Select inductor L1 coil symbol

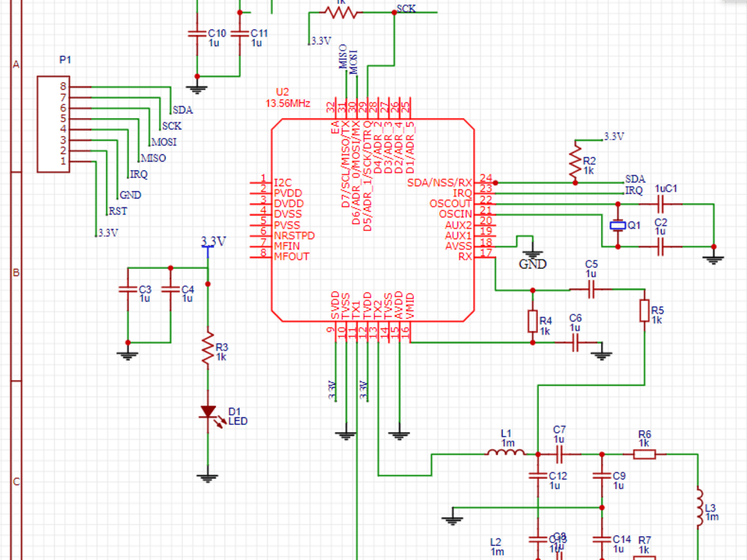pyautogui.click(x=506, y=452)
